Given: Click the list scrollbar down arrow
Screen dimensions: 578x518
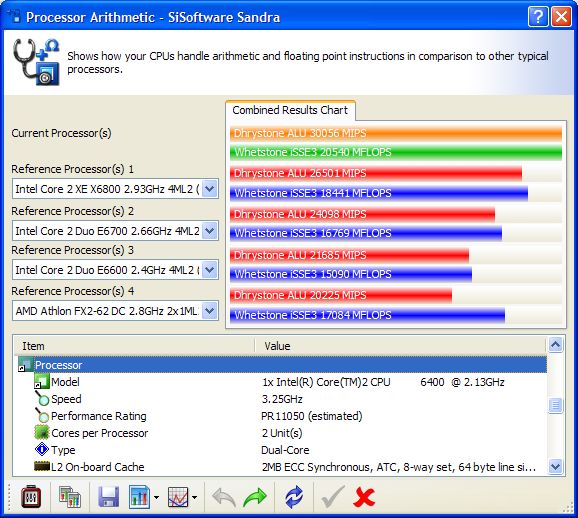Looking at the screenshot, I should [x=556, y=466].
